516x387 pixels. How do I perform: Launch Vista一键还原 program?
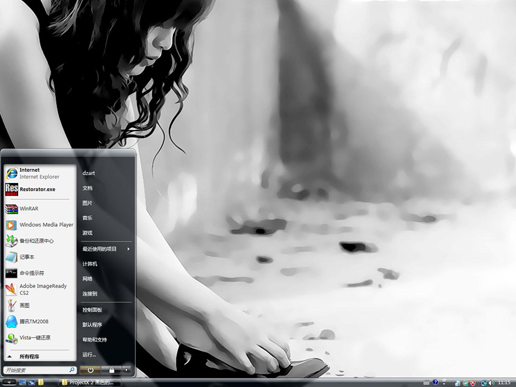pyautogui.click(x=39, y=338)
